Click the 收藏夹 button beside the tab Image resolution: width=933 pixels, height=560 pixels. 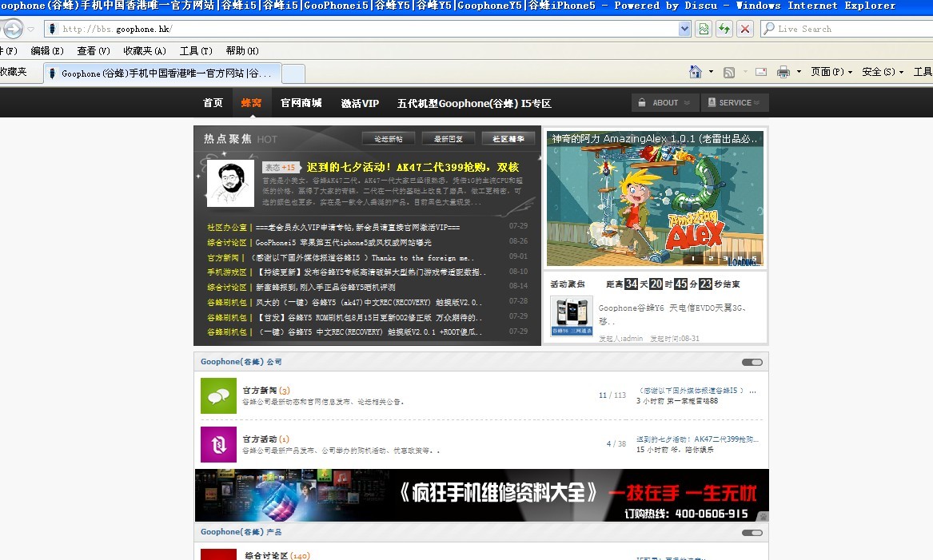coord(14,72)
